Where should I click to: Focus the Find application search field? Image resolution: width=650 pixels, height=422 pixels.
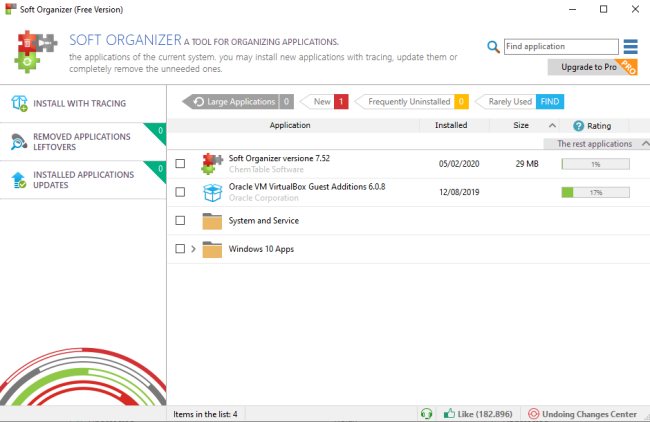point(561,46)
